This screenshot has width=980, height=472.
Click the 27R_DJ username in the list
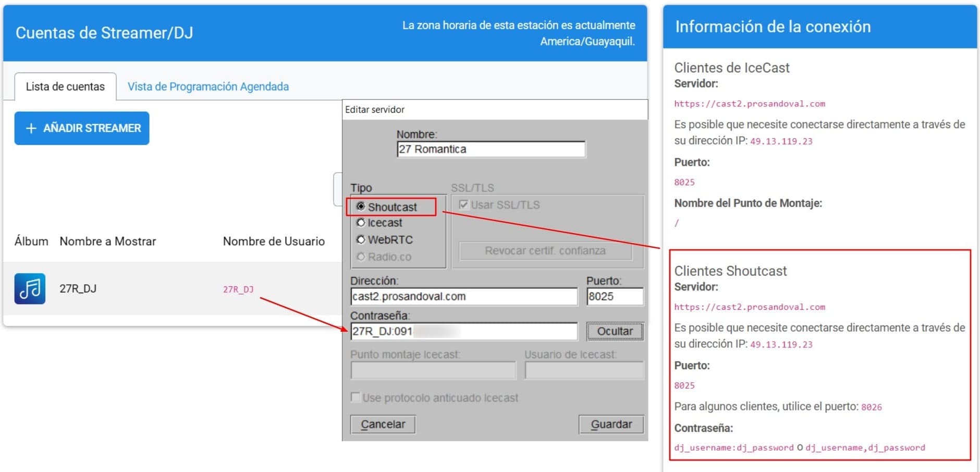(x=238, y=289)
